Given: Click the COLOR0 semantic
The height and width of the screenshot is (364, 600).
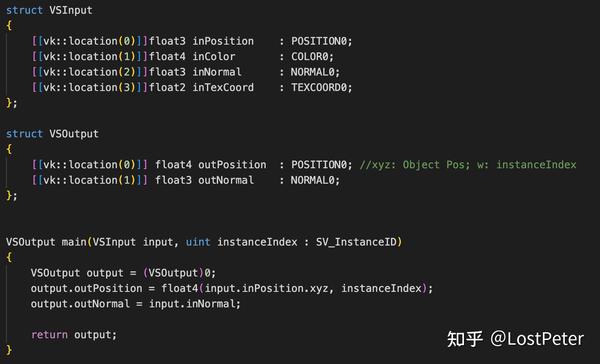Looking at the screenshot, I should tap(309, 57).
